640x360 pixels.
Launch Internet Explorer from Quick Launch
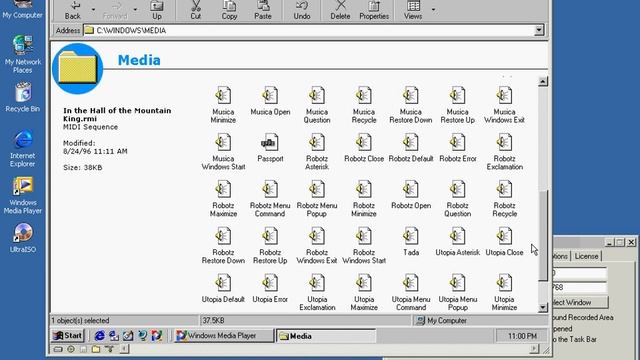(x=99, y=336)
